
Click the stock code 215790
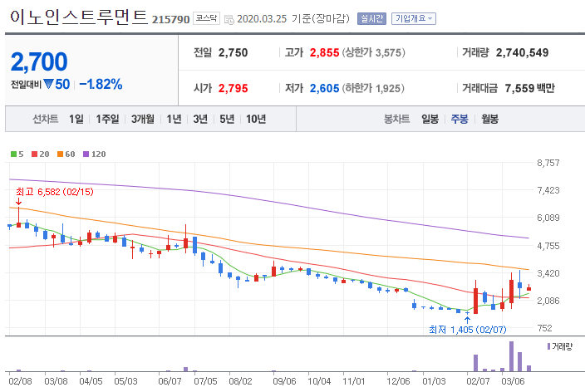tap(170, 19)
